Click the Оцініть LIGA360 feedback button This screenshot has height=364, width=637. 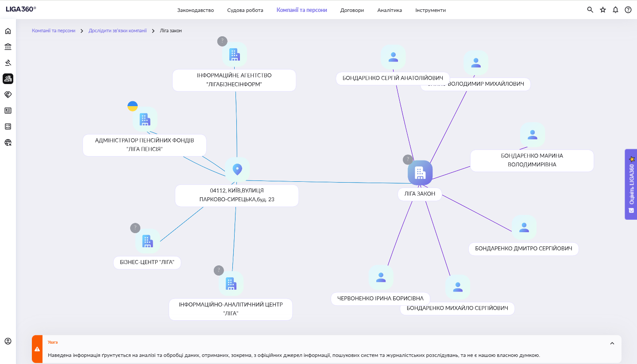pos(631,184)
